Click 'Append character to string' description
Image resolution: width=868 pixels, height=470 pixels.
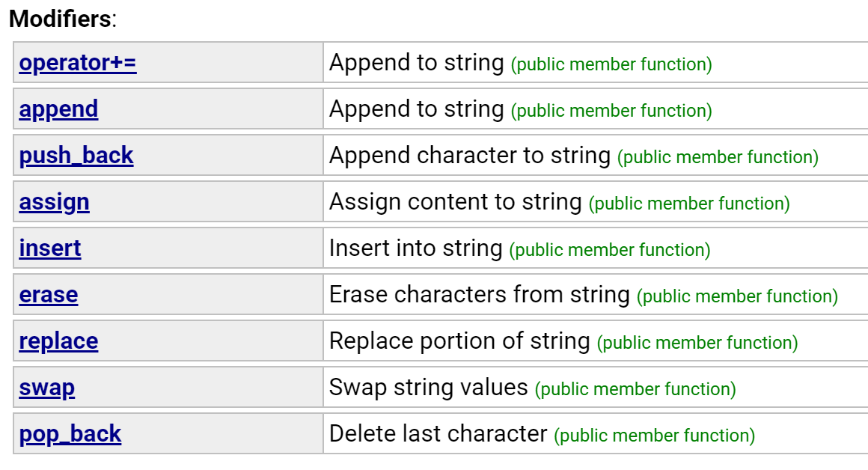(470, 156)
